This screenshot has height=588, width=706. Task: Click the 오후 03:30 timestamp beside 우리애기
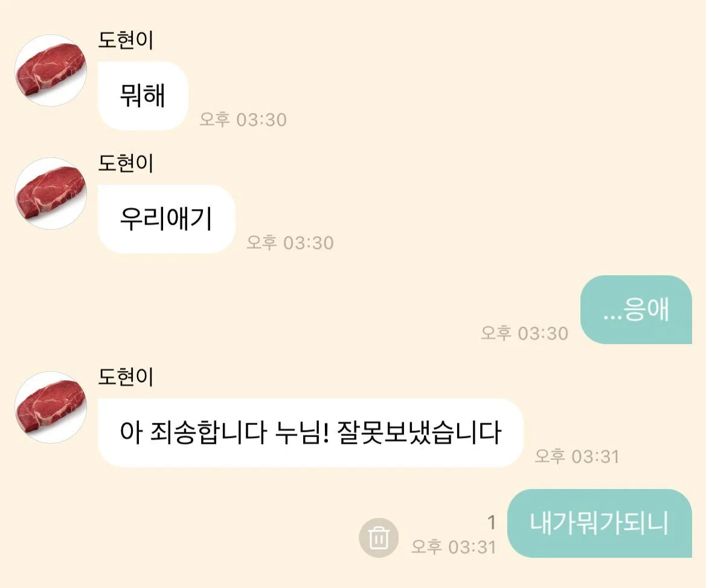click(290, 243)
